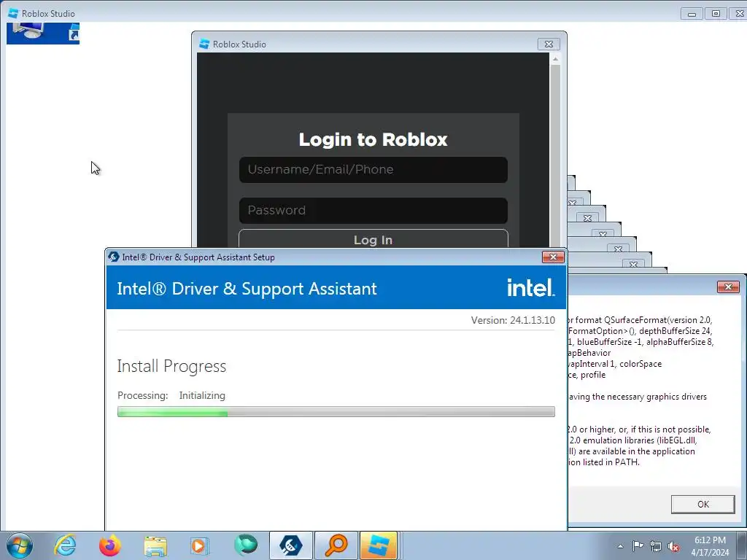Click the Roblox Studio icon in login title bar

pyautogui.click(x=204, y=44)
